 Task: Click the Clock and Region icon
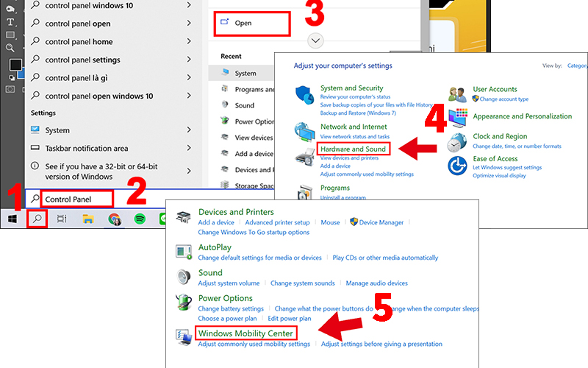click(457, 142)
